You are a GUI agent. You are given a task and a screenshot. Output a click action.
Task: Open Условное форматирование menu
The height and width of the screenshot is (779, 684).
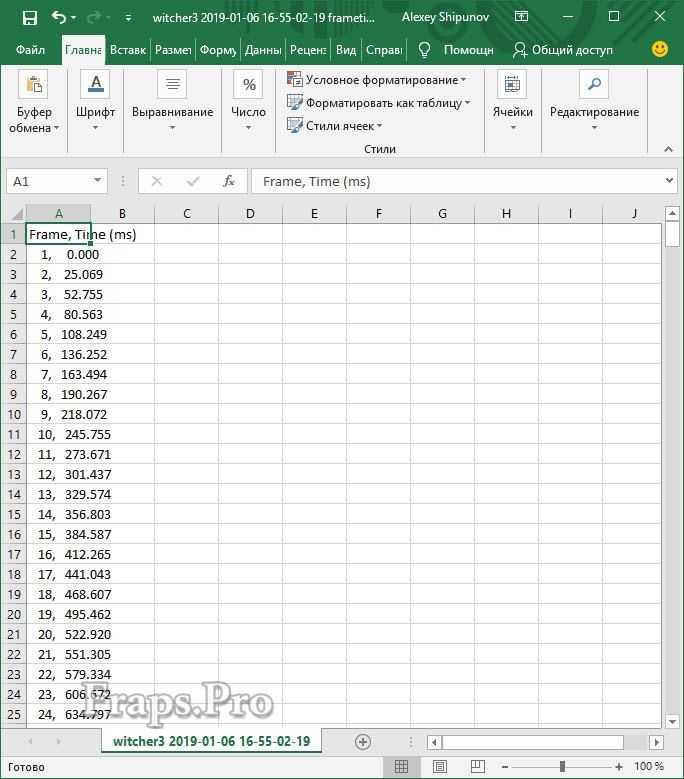pyautogui.click(x=377, y=79)
